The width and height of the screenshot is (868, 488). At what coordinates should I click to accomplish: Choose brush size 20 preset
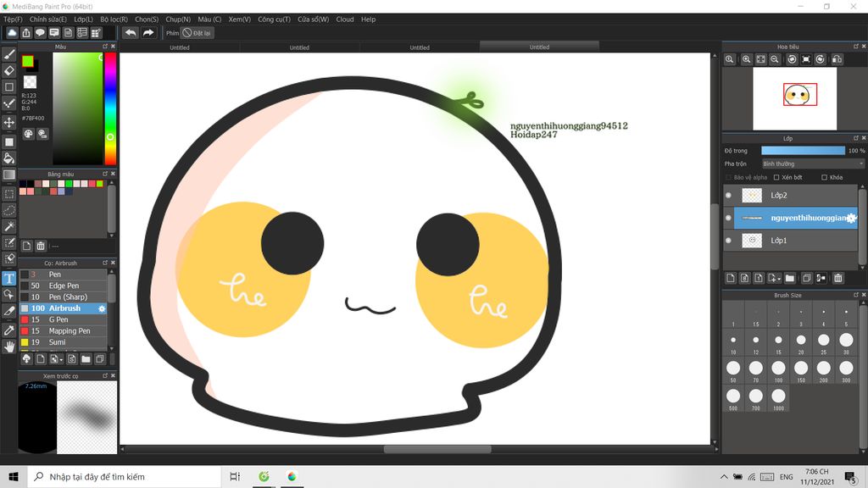pos(801,343)
